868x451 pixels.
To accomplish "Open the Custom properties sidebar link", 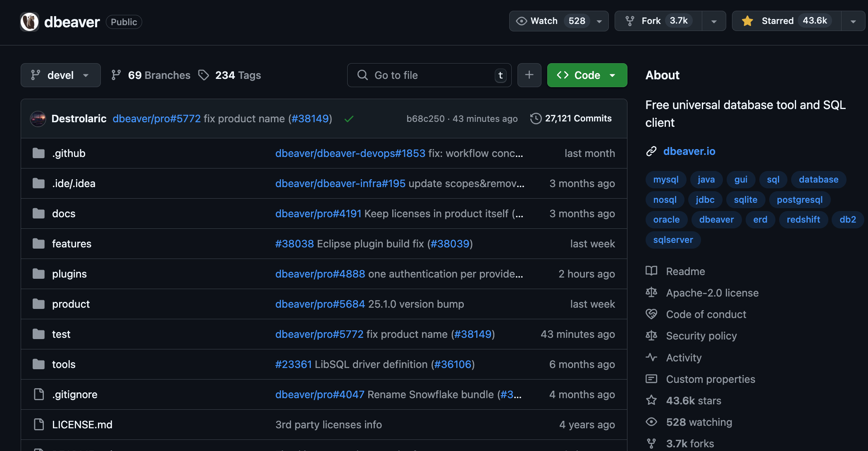I will point(711,379).
